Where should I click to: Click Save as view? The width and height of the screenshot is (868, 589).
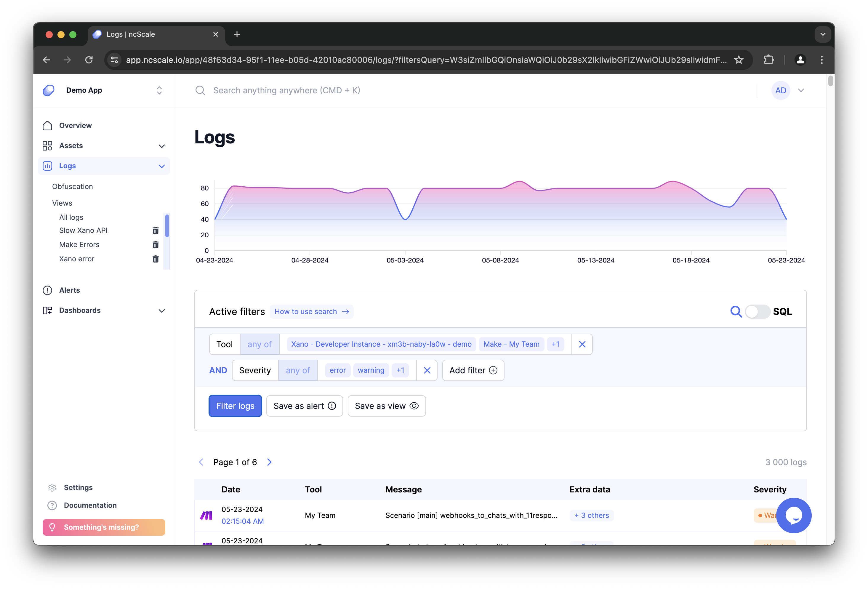point(387,406)
